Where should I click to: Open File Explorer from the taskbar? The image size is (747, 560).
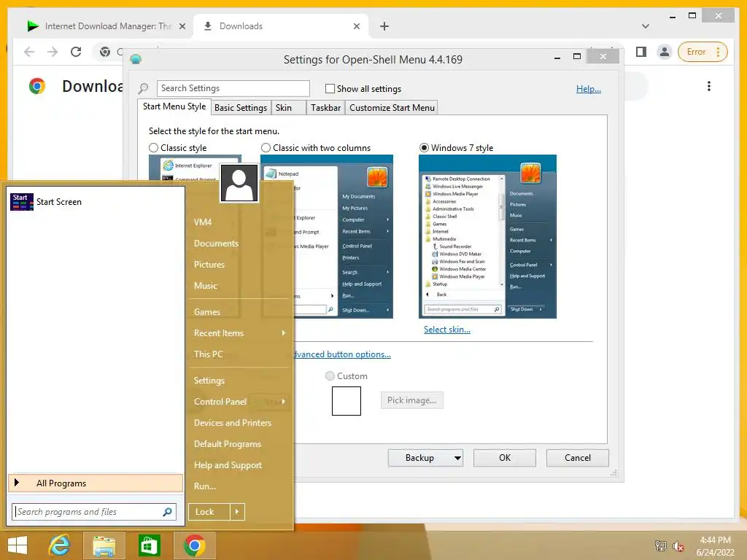[104, 545]
